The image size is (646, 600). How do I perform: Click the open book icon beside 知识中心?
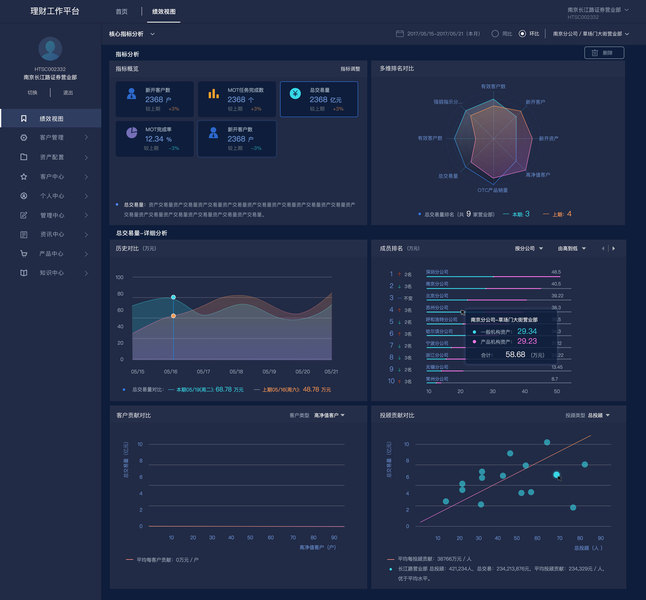[x=23, y=273]
